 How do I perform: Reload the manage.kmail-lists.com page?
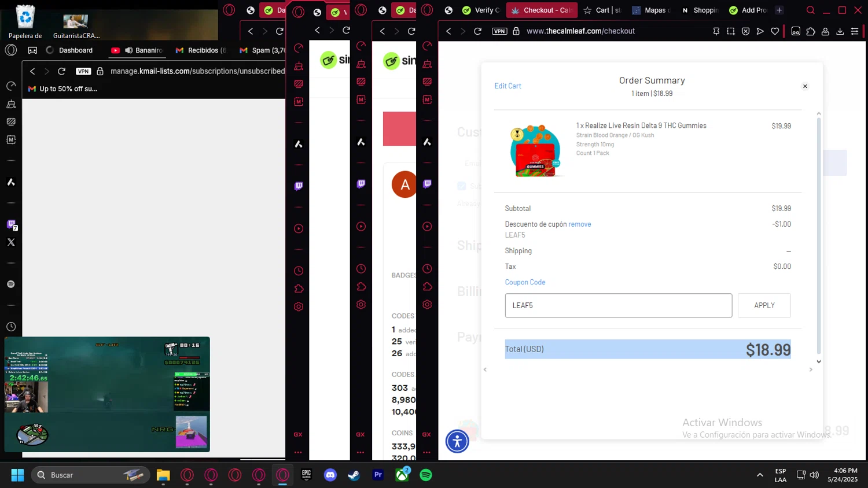pyautogui.click(x=61, y=71)
